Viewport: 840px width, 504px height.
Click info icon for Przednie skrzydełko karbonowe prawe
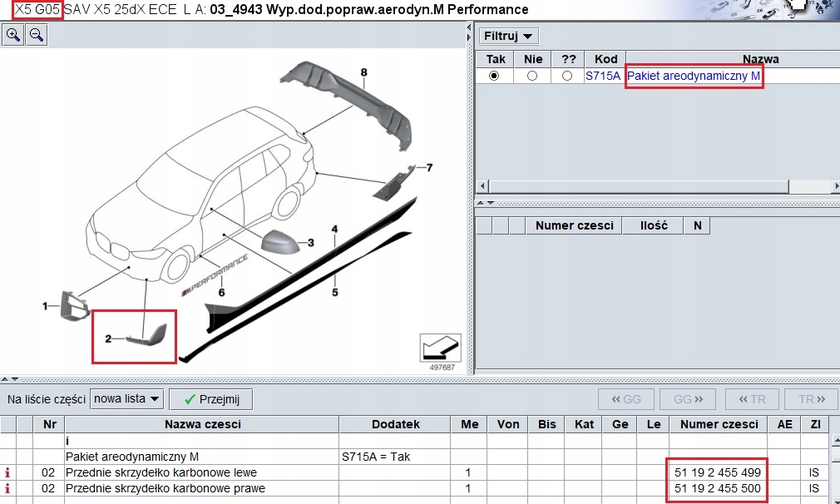[x=7, y=488]
